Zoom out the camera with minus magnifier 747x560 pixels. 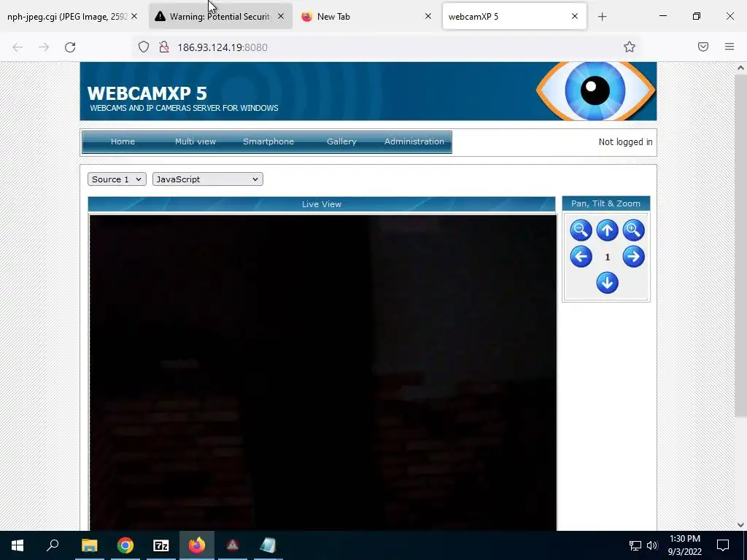581,230
